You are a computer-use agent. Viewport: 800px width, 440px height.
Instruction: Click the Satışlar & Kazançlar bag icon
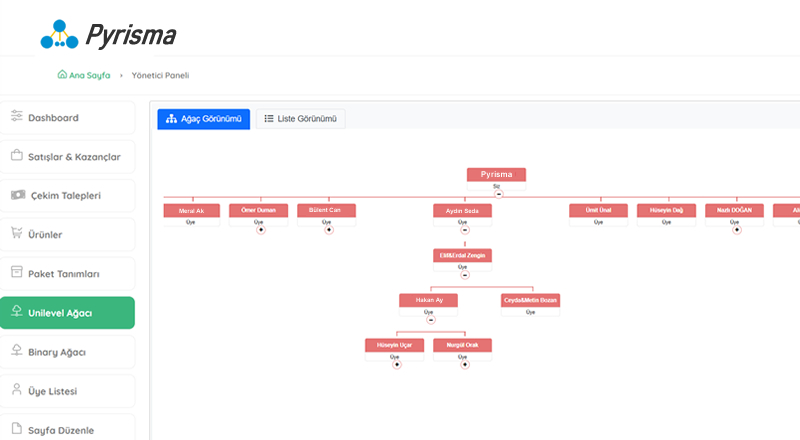point(16,156)
